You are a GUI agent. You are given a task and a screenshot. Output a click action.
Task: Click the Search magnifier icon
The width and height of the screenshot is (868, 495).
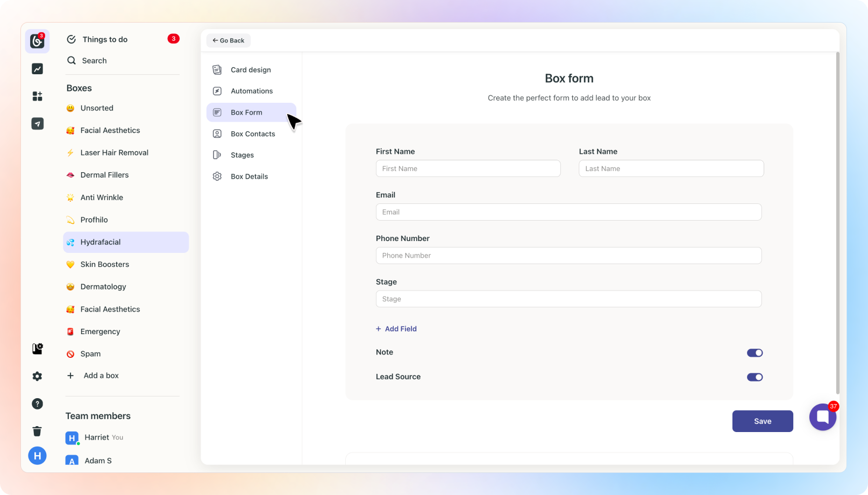coord(71,60)
